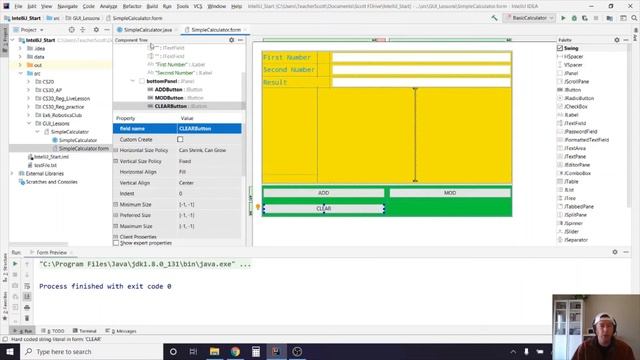Select JCheckBox component in Palette
The height and width of the screenshot is (360, 640).
[576, 107]
